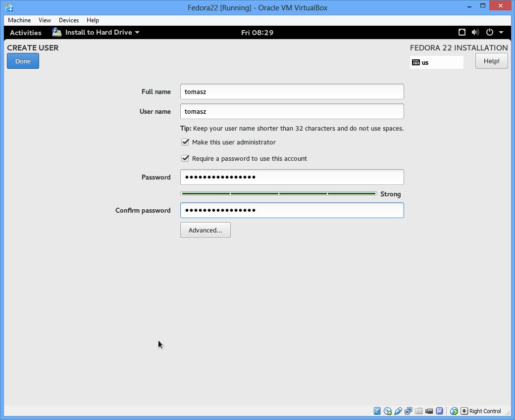Click the VirtualBox window title icon
The height and width of the screenshot is (420, 515).
coord(9,7)
